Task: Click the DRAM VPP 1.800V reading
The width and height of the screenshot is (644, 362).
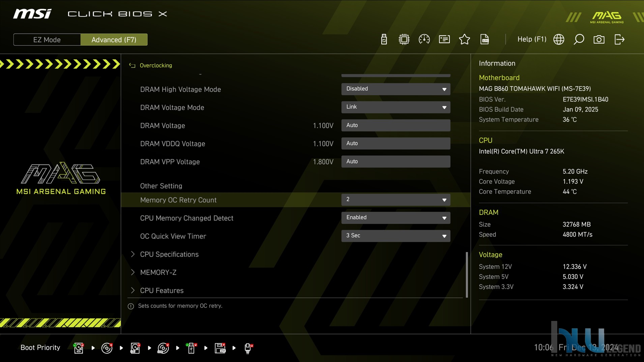Action: [323, 162]
